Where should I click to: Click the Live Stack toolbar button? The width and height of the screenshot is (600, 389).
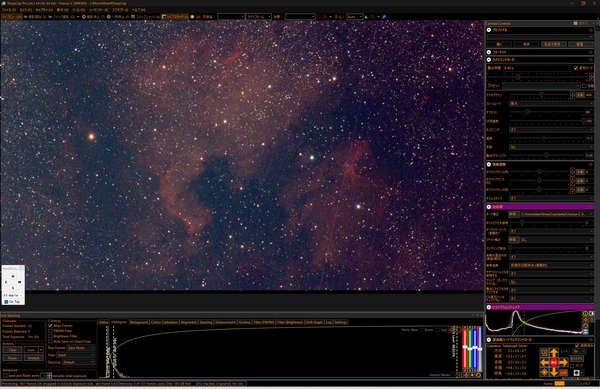[175, 17]
